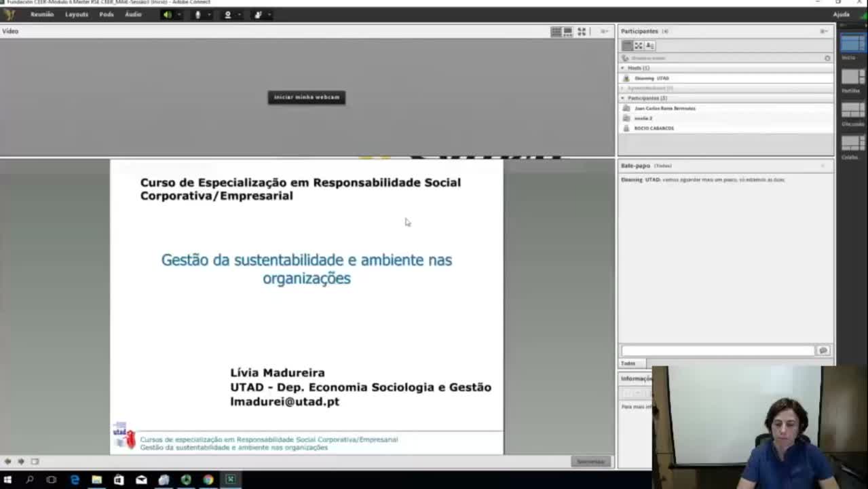868x489 pixels.
Task: Toggle full screen in the Participantes pod
Action: 638,46
